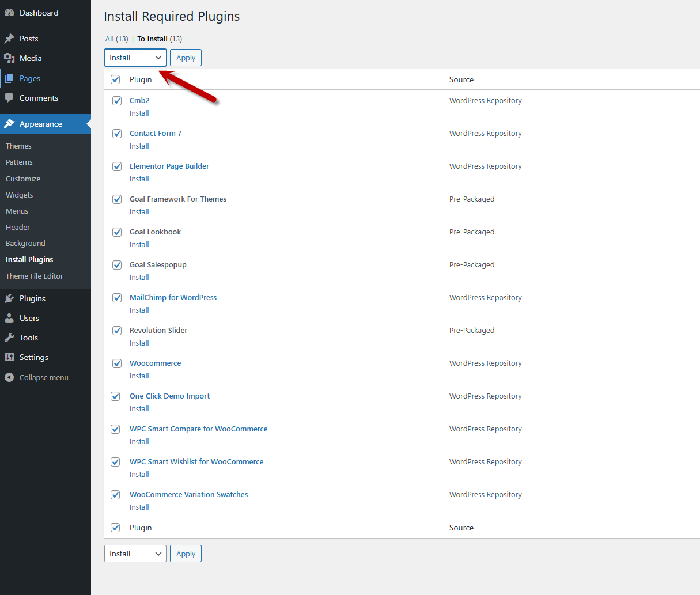Screen dimensions: 700x595
Task: Toggle the One Click Demo Import checkbox
Action: click(x=115, y=396)
